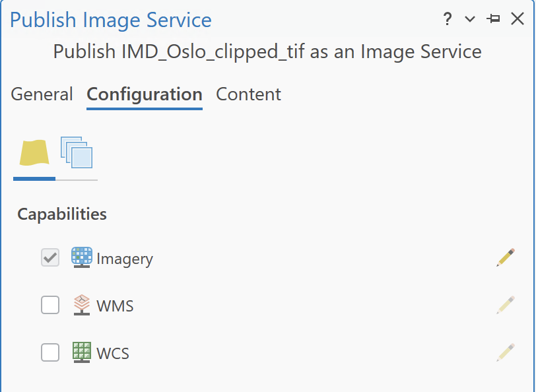
Task: Toggle the auto-hide pin icon
Action: coord(493,18)
